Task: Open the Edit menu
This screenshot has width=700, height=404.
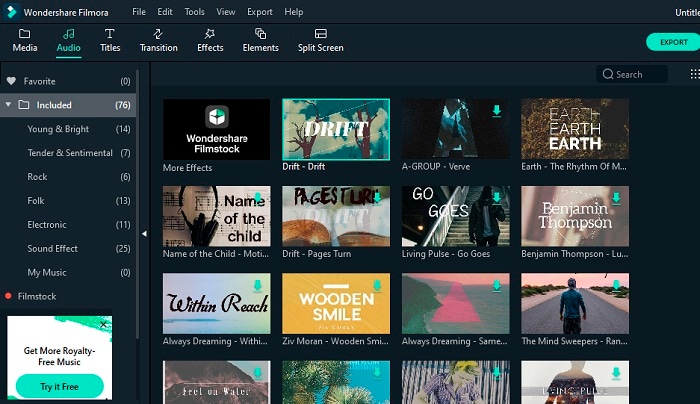Action: 165,12
